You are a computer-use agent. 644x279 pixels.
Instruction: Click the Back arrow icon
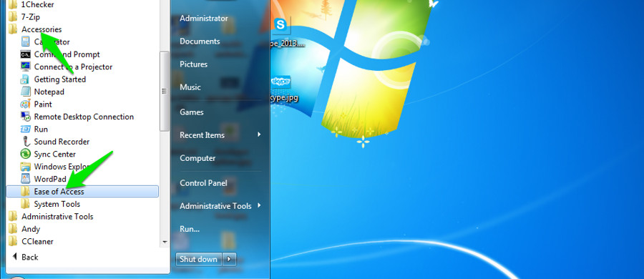coord(15,257)
